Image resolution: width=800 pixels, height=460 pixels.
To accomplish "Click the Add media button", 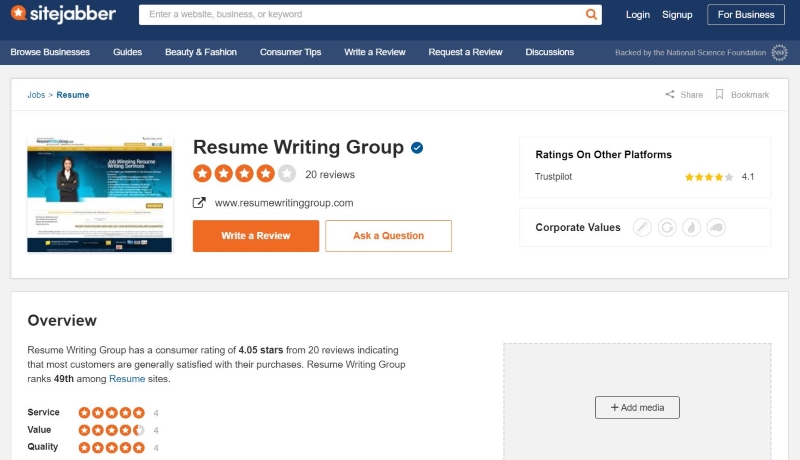I will [637, 407].
